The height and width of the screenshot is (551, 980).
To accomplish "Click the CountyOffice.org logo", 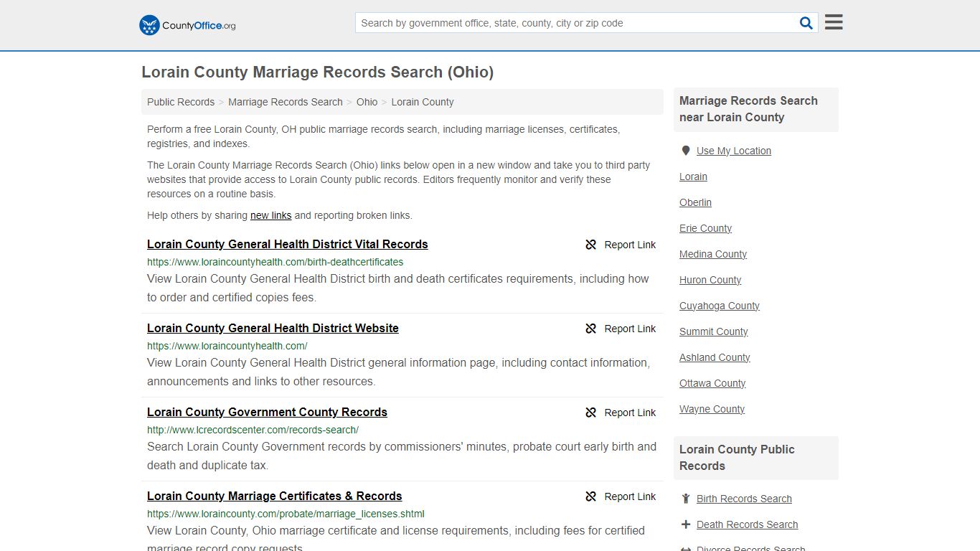I will point(187,25).
